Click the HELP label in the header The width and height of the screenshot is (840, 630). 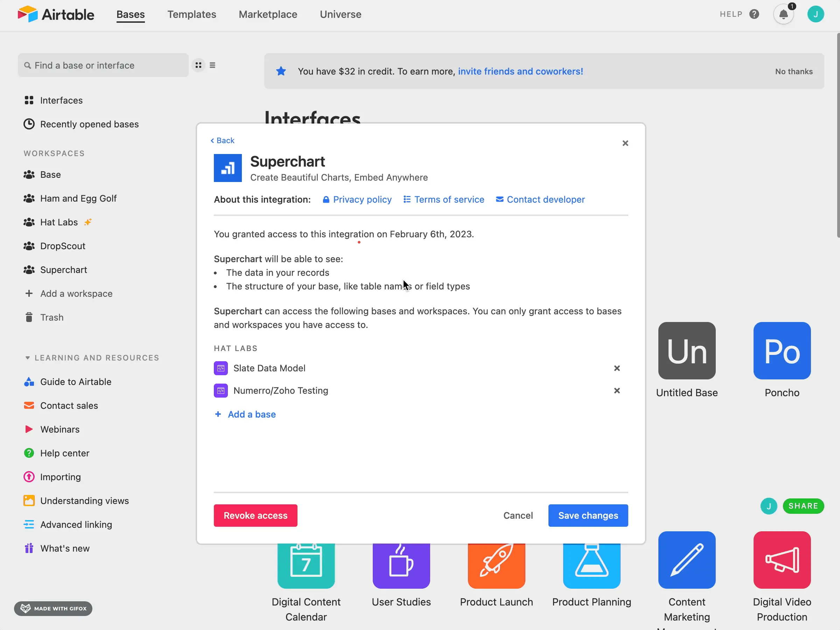click(x=731, y=14)
